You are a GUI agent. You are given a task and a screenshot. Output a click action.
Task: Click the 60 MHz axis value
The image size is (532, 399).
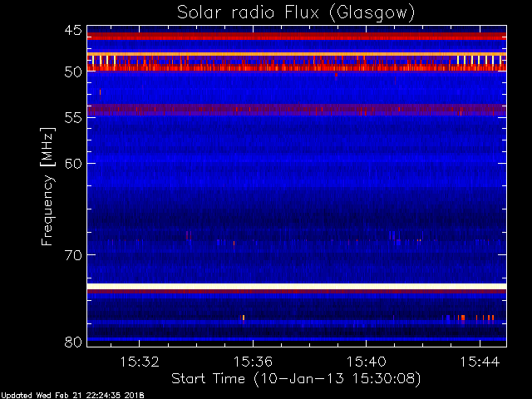click(x=73, y=163)
